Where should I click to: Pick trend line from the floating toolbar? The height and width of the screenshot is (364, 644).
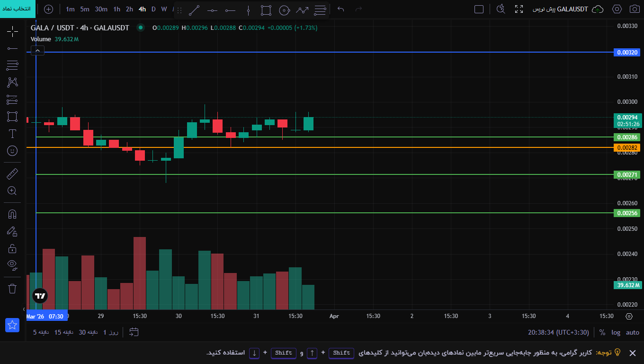tap(194, 10)
